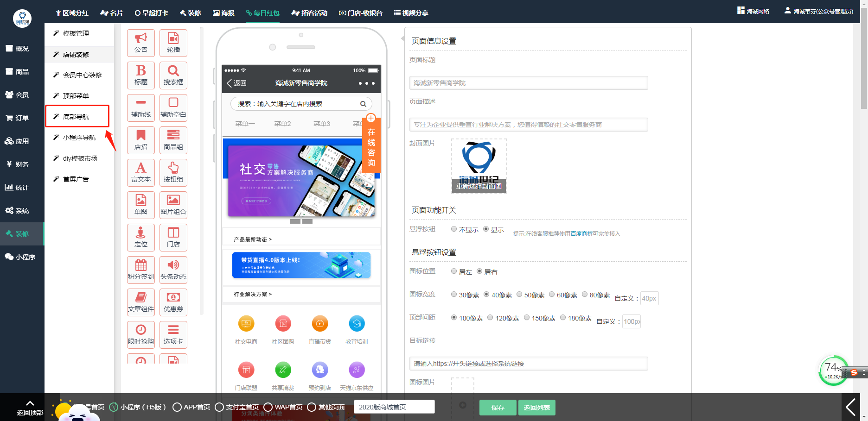
Task: Add the 头条动态 headline component
Action: [173, 270]
